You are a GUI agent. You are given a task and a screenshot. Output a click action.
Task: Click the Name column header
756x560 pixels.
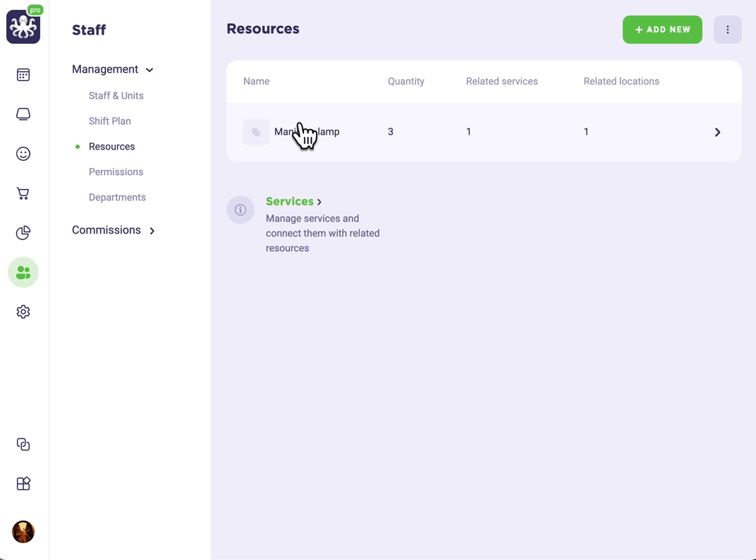coord(257,82)
